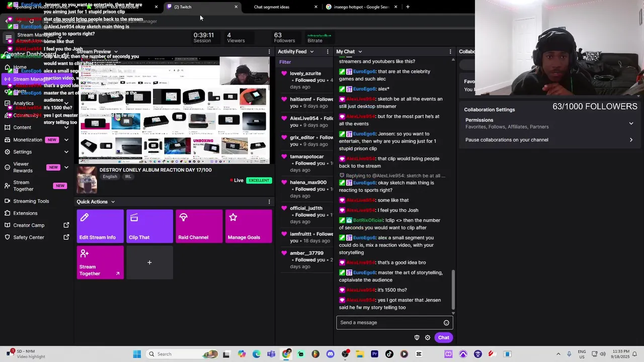Open Extensions sidebar item
Image resolution: width=644 pixels, height=362 pixels.
[25, 213]
